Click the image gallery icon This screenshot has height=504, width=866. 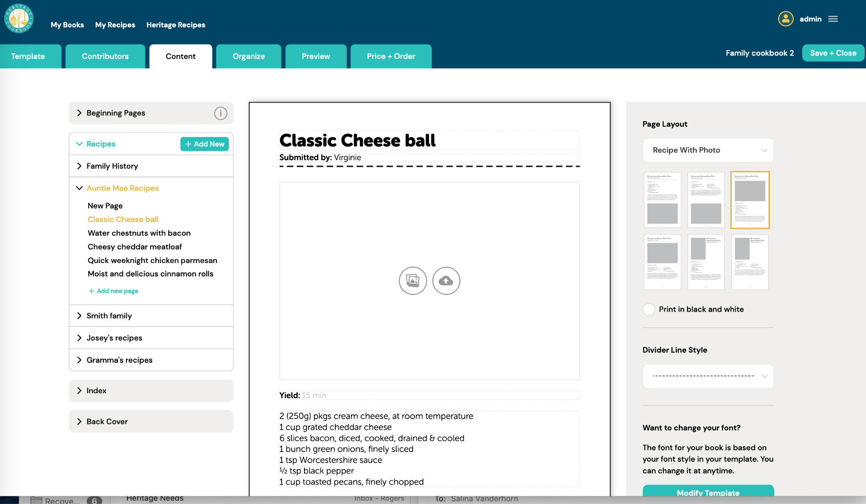(413, 280)
